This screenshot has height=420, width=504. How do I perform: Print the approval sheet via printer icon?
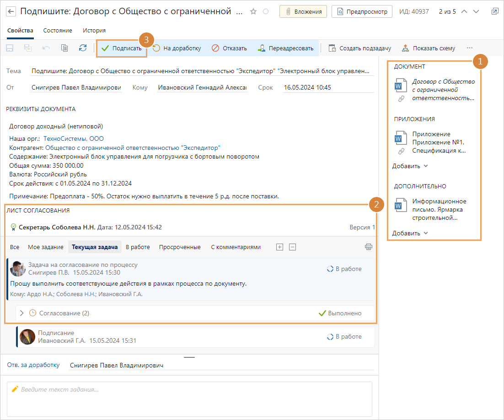pos(368,247)
